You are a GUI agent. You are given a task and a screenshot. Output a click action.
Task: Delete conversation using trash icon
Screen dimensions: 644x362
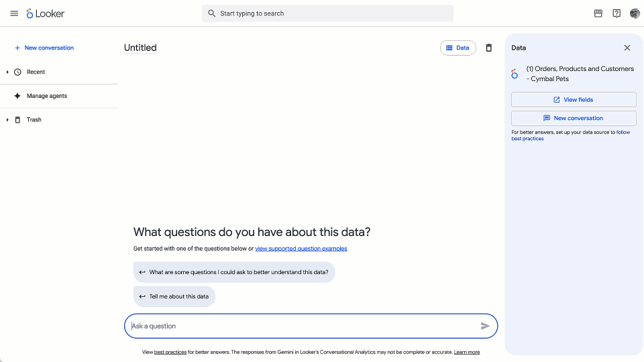(488, 48)
